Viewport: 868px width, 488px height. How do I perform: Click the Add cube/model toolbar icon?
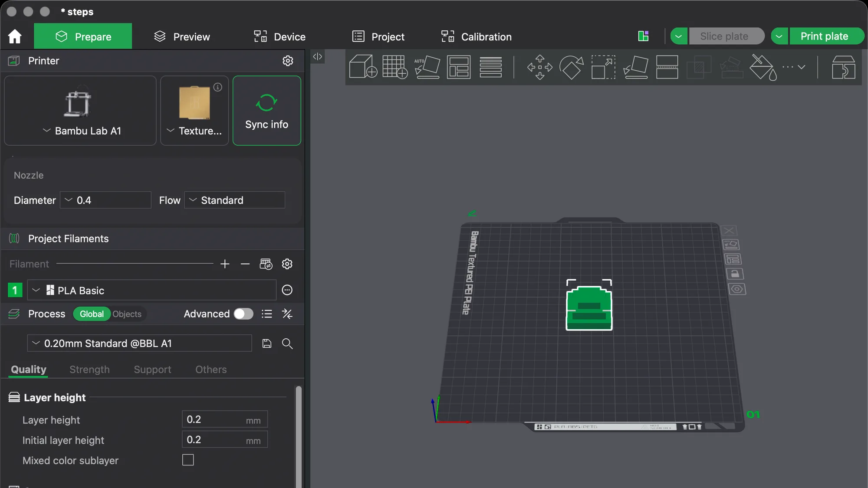click(363, 67)
